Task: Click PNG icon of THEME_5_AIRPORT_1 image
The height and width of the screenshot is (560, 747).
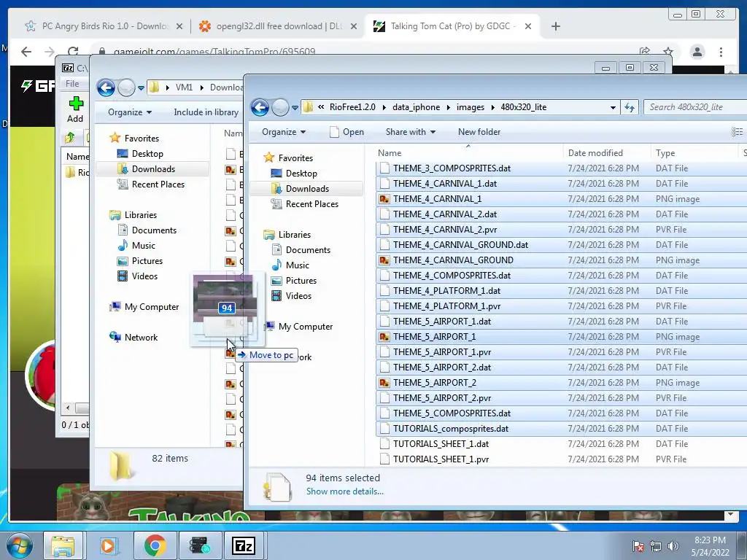Action: point(384,337)
